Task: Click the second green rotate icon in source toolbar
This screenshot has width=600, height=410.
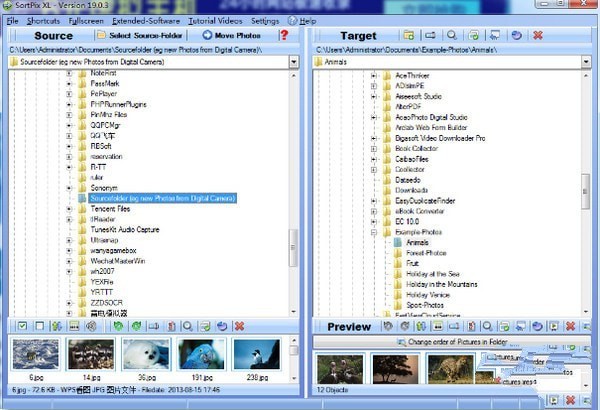Action: pos(136,326)
